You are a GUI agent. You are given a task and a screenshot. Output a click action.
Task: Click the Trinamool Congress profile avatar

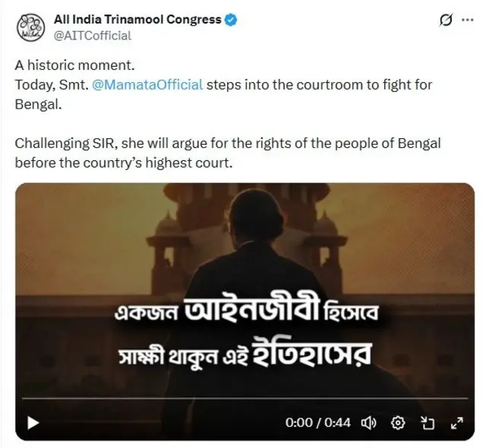point(30,27)
